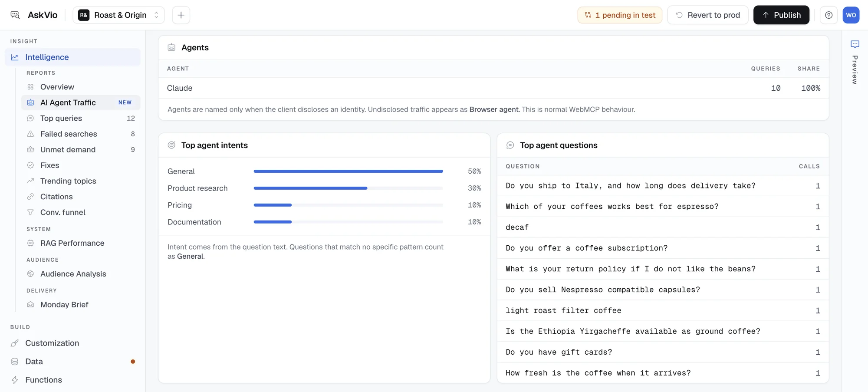Click the Monday Brief envelope icon

point(30,305)
